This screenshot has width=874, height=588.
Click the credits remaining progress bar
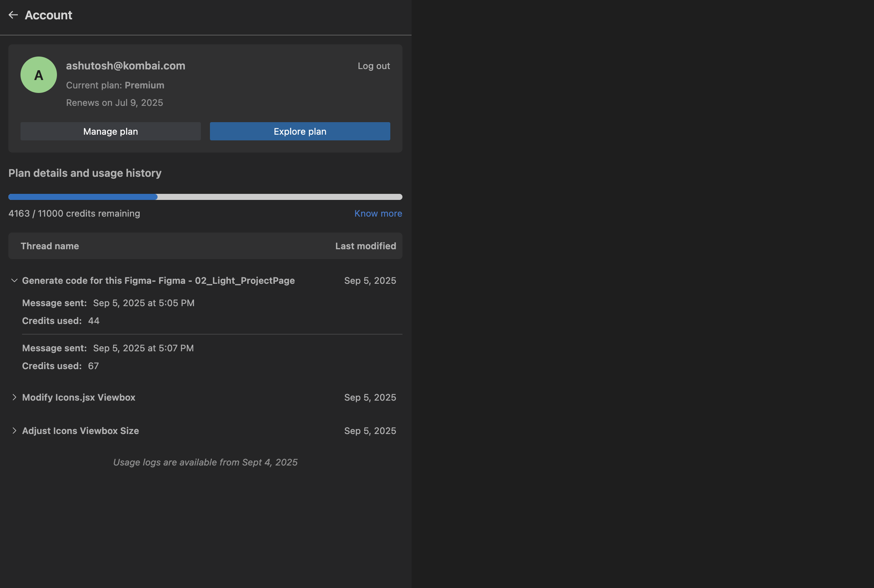pos(205,197)
